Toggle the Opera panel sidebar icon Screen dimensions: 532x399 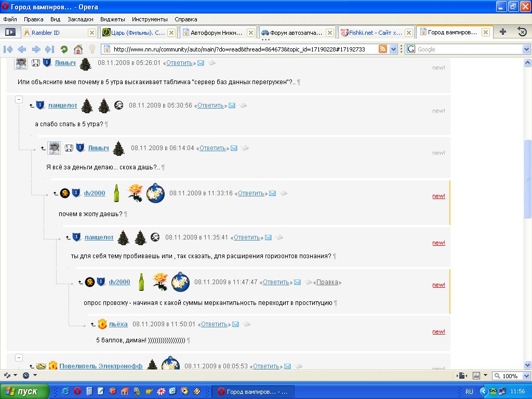tap(10, 32)
